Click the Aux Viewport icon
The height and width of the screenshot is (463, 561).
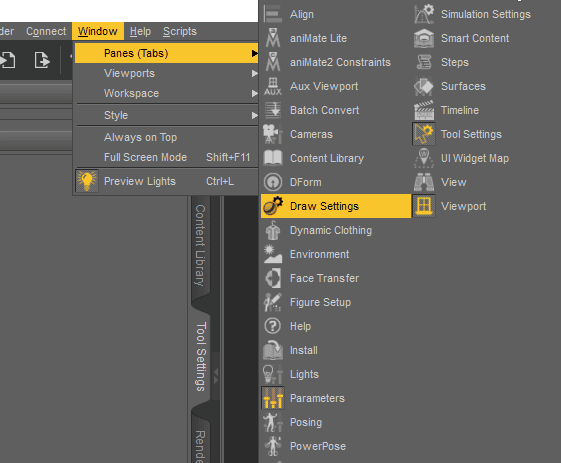(x=273, y=86)
